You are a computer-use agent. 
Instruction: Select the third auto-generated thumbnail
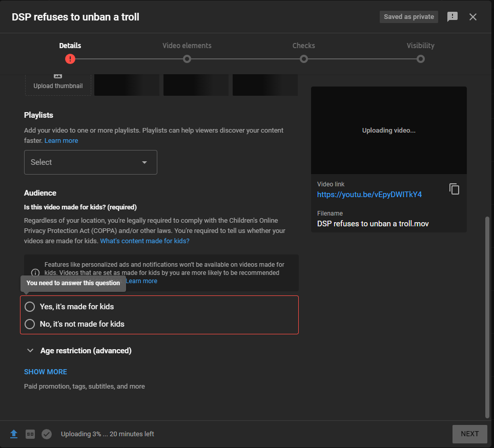pos(265,84)
